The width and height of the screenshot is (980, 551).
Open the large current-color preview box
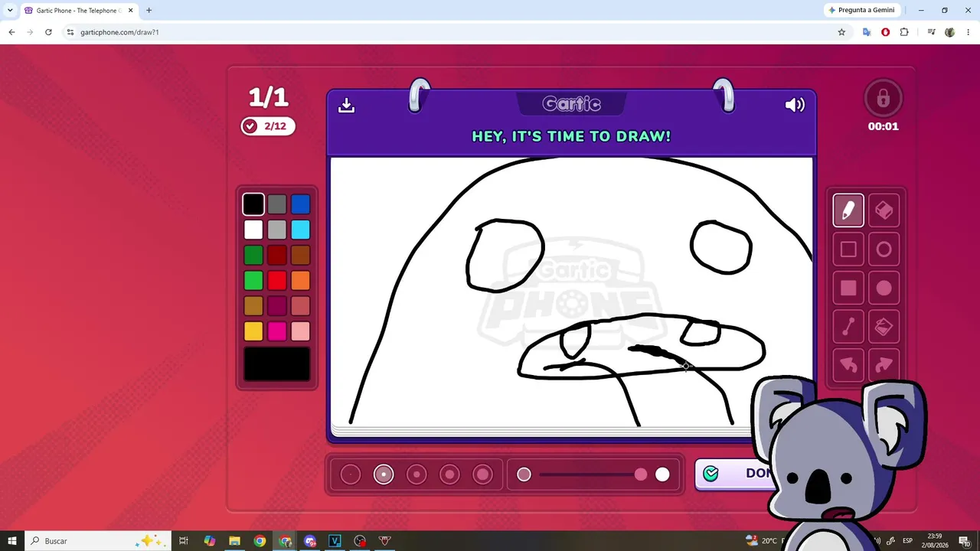[277, 364]
